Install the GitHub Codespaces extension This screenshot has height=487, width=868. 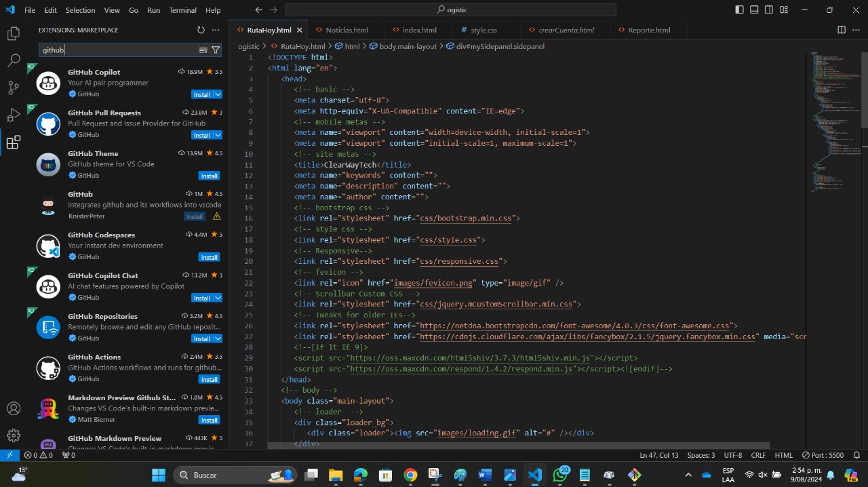click(209, 257)
